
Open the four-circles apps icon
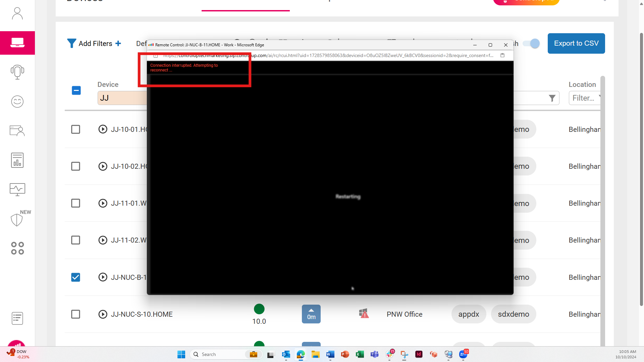17,248
